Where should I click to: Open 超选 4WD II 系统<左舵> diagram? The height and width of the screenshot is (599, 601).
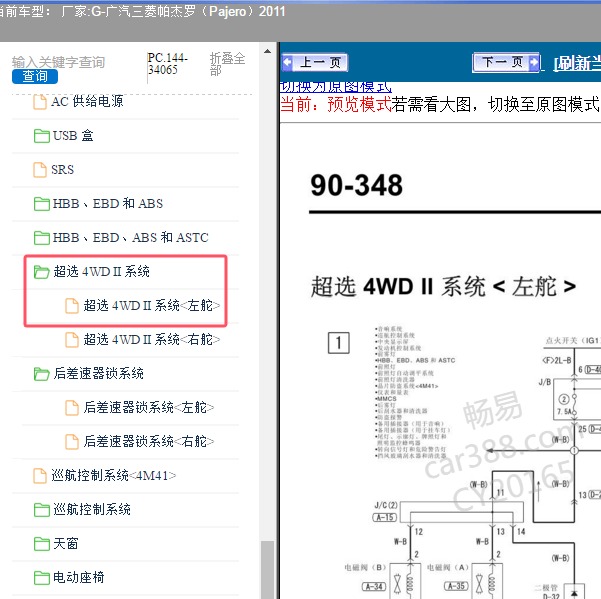[x=152, y=305]
